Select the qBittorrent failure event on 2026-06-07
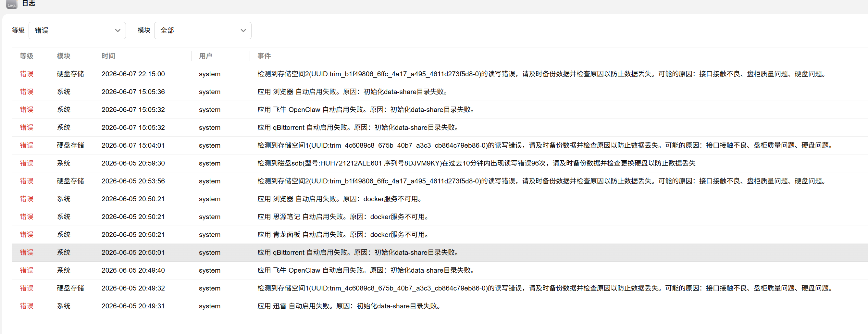This screenshot has width=868, height=334. [x=358, y=127]
